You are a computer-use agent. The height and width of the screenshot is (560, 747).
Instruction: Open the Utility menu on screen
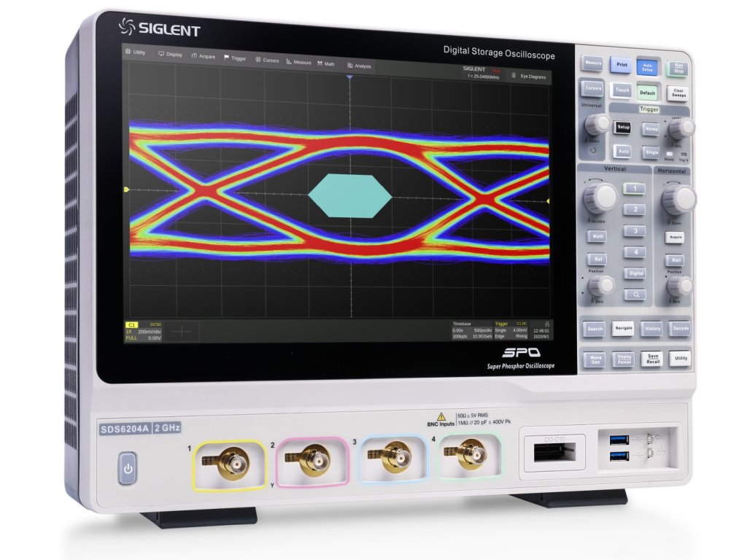(x=135, y=52)
